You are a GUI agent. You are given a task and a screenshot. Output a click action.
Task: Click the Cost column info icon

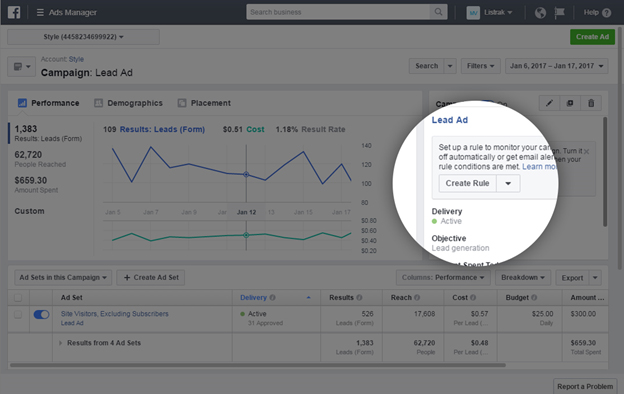tap(473, 297)
